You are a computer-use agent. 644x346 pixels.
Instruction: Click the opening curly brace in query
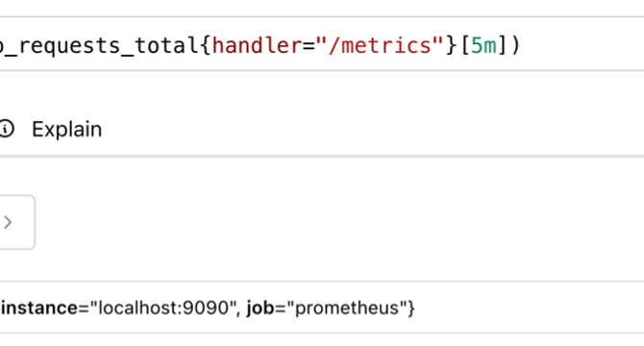(x=206, y=45)
